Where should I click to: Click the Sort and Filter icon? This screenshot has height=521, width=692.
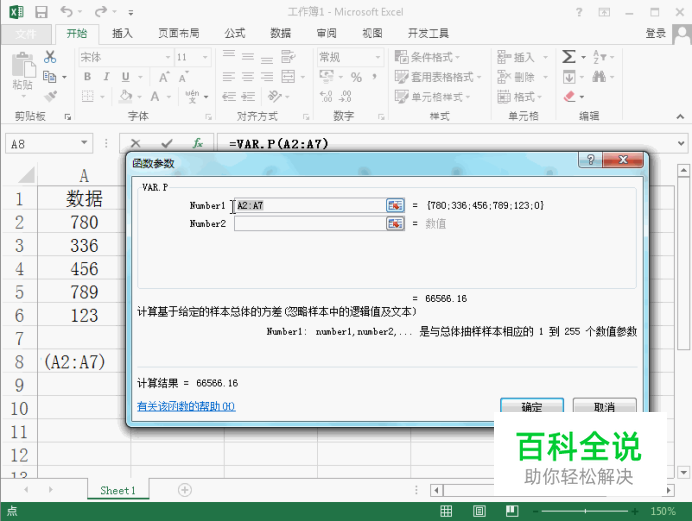(599, 56)
